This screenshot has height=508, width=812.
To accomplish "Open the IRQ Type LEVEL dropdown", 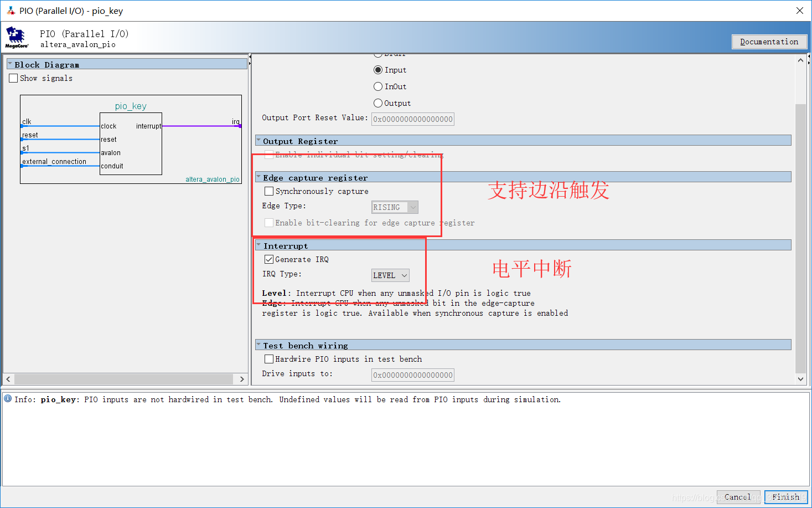I will [x=390, y=275].
